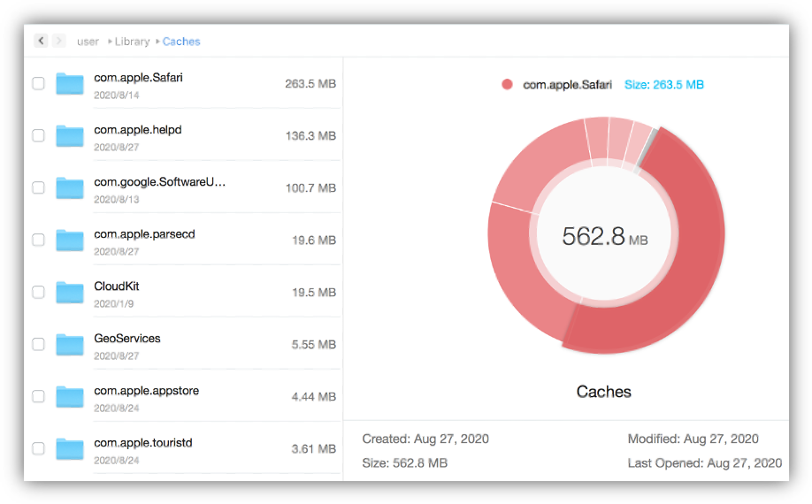
Task: Click the 263.5 MB size of Safari row
Action: pos(310,84)
